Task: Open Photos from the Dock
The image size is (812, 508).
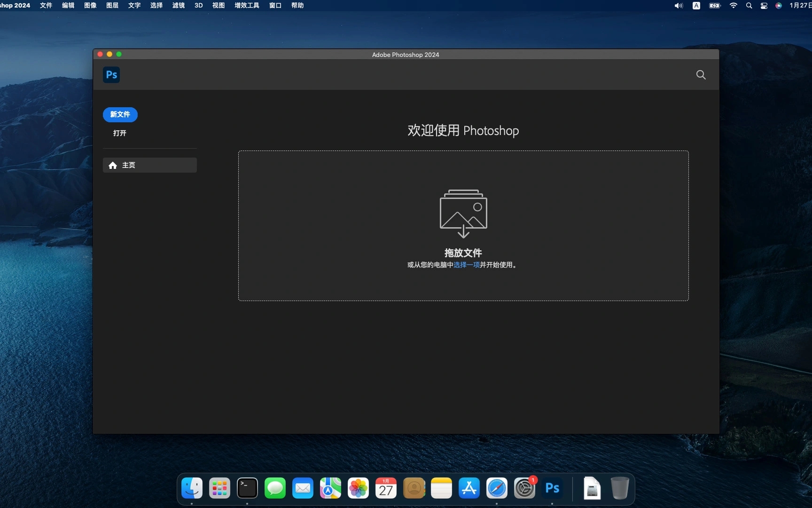Action: point(358,488)
